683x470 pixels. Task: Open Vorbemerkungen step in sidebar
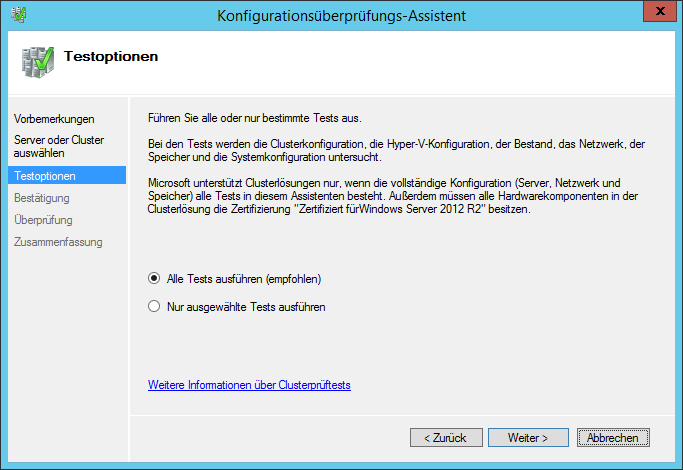click(x=54, y=119)
